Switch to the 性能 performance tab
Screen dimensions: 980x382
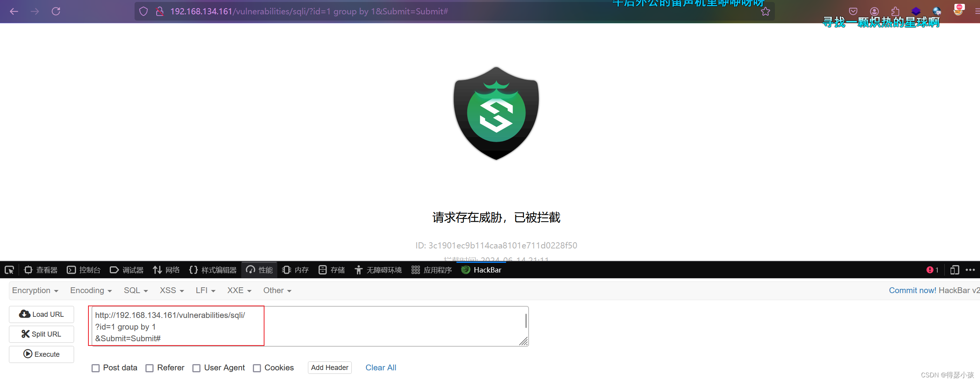click(259, 270)
